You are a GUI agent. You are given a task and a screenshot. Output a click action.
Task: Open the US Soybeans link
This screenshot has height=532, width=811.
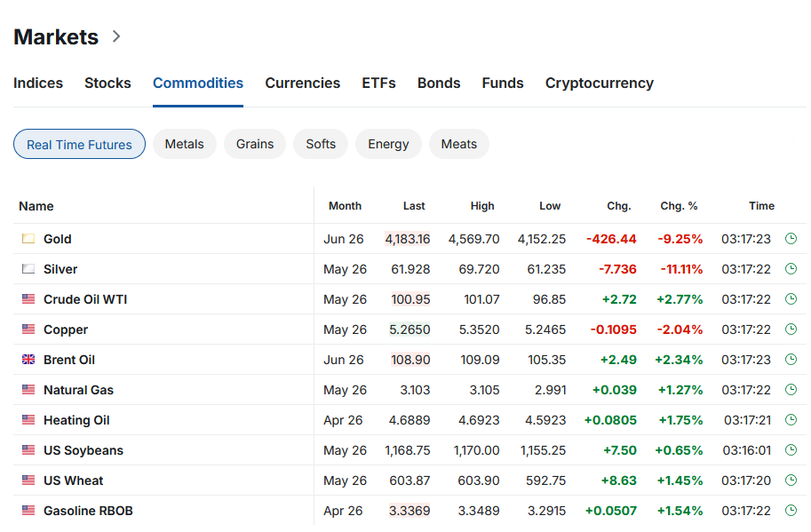pos(83,450)
